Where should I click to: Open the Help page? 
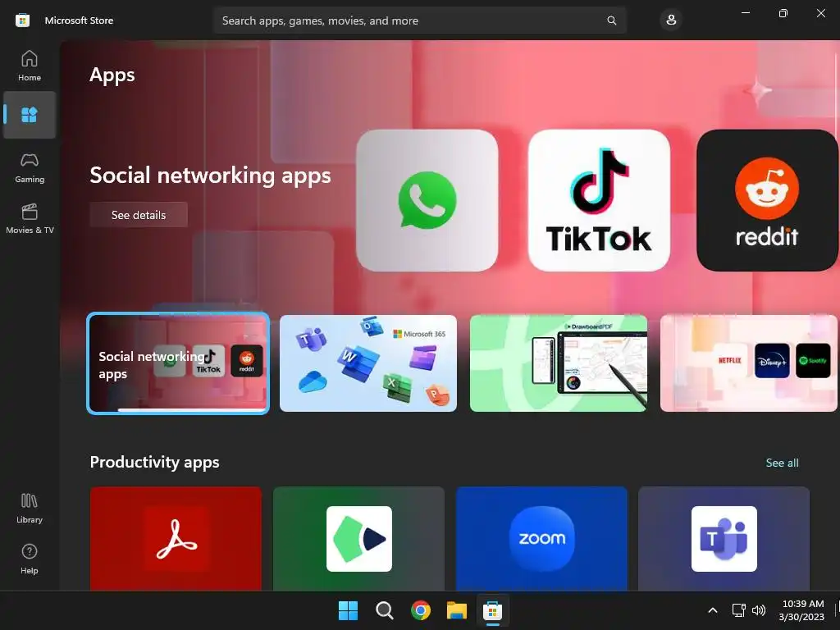(30, 559)
